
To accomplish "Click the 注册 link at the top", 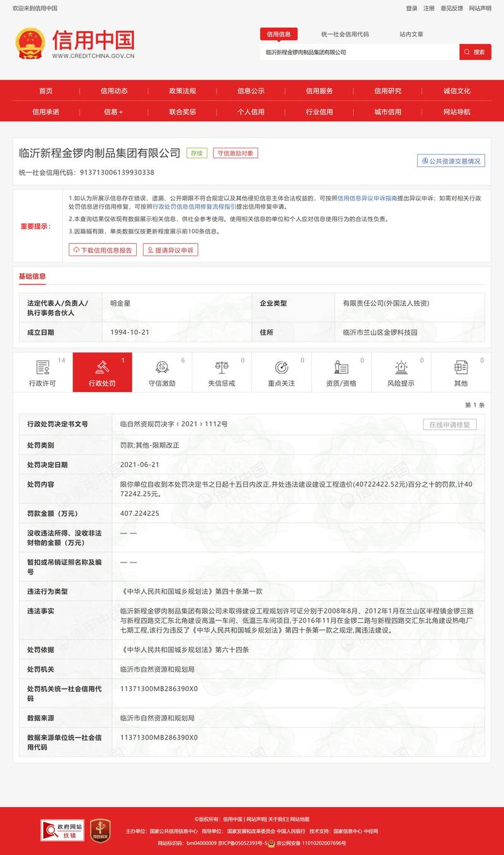I will [429, 8].
